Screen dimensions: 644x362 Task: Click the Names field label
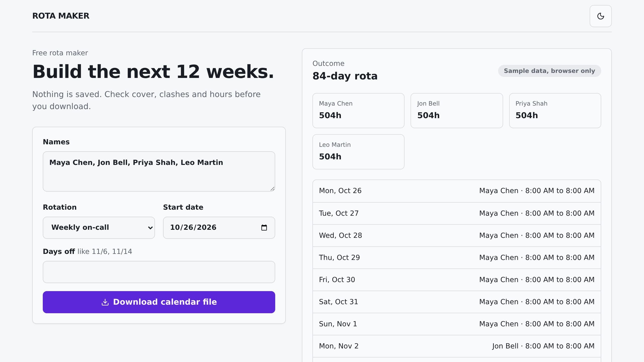56,142
